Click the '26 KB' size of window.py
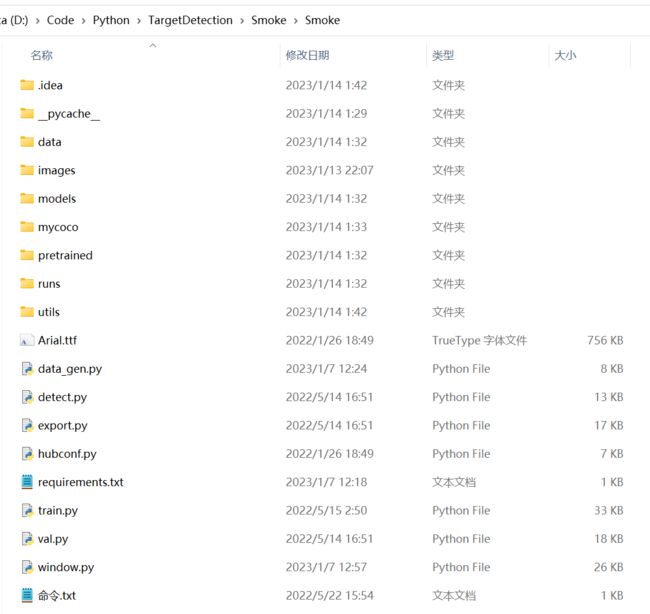Image resolution: width=650 pixels, height=614 pixels. [609, 567]
